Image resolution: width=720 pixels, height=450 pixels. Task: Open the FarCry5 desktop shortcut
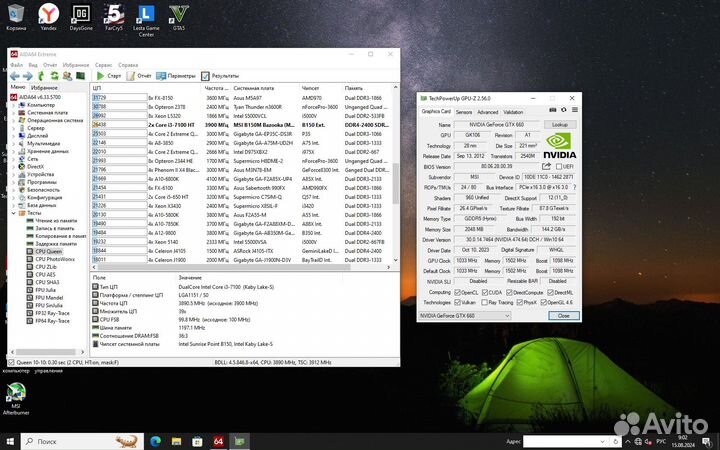pyautogui.click(x=113, y=17)
